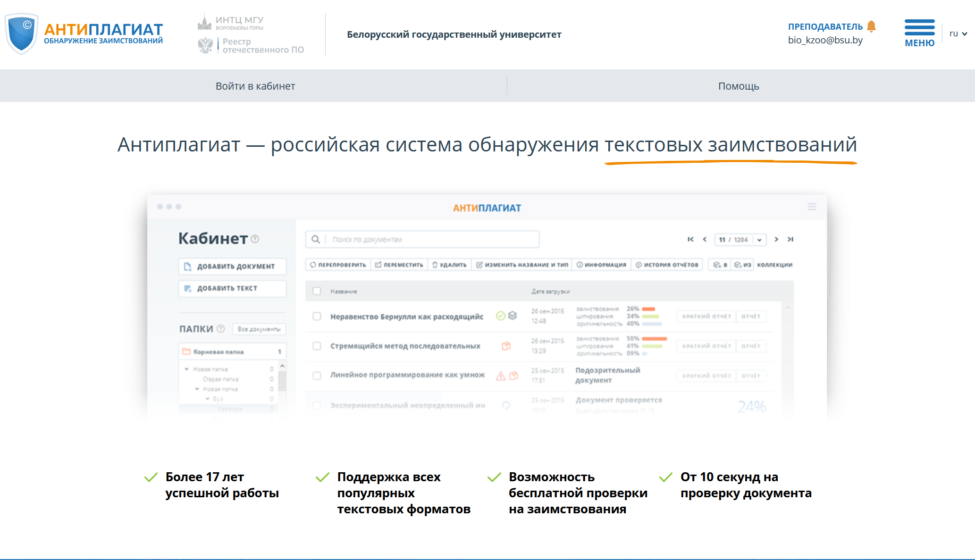Click ПЕРЕМЕСТИТЬ toolbar button in preview
The image size is (975, 560).
coord(399,265)
